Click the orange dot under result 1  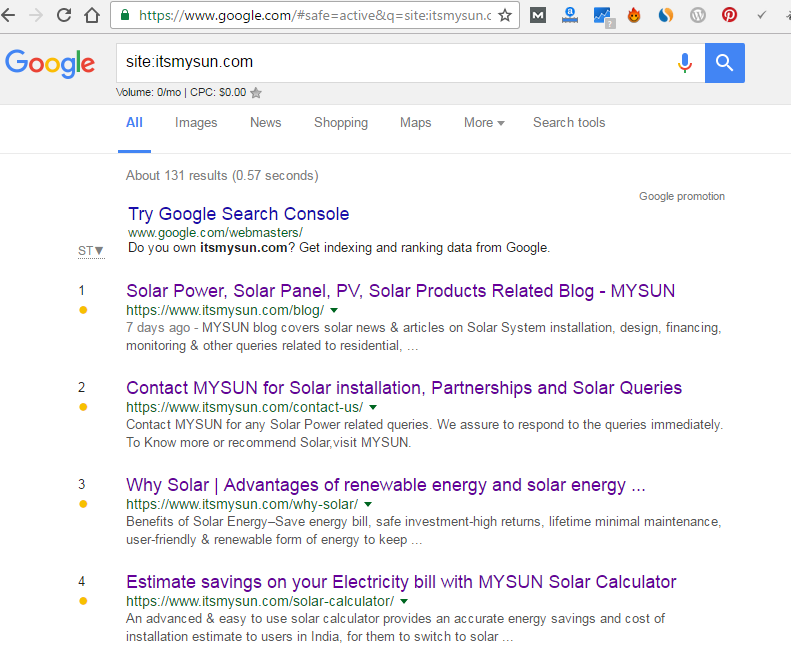pos(83,310)
